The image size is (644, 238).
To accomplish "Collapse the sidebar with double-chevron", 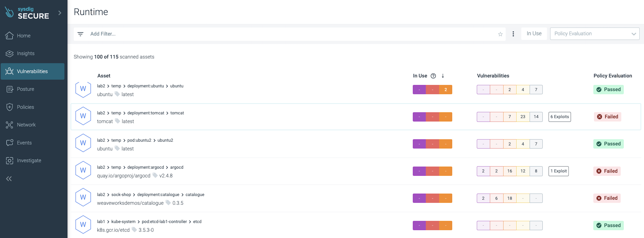I will coord(9,179).
